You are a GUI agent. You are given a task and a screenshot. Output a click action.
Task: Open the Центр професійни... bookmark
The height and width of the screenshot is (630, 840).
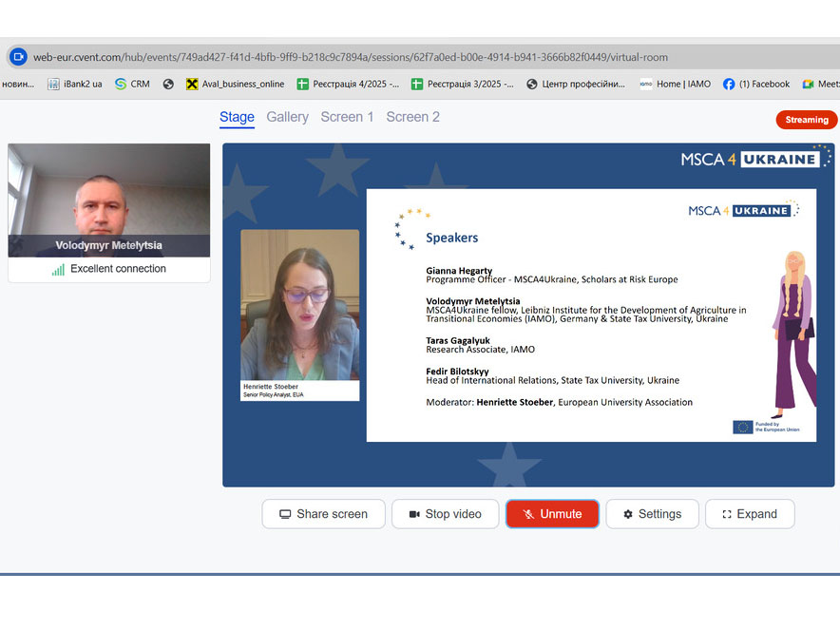tap(576, 84)
